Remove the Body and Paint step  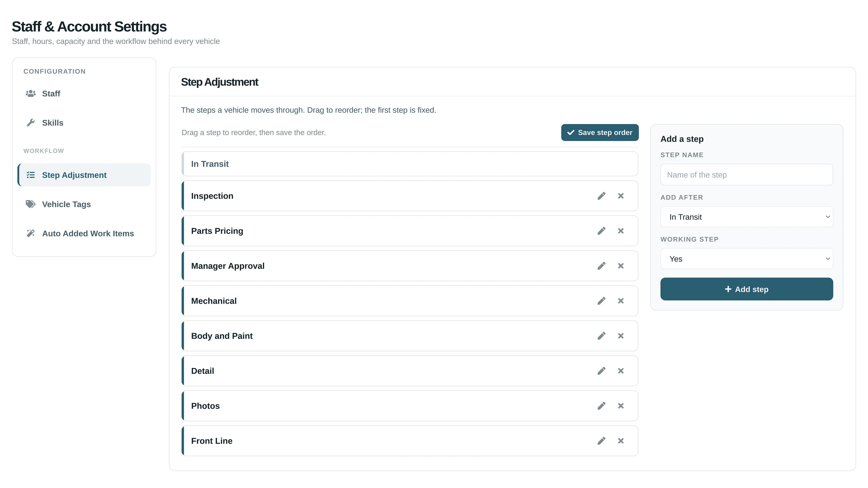pyautogui.click(x=621, y=336)
